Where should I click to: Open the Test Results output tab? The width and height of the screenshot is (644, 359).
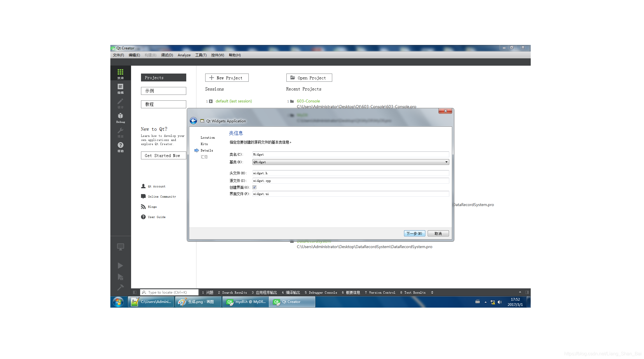tap(413, 292)
